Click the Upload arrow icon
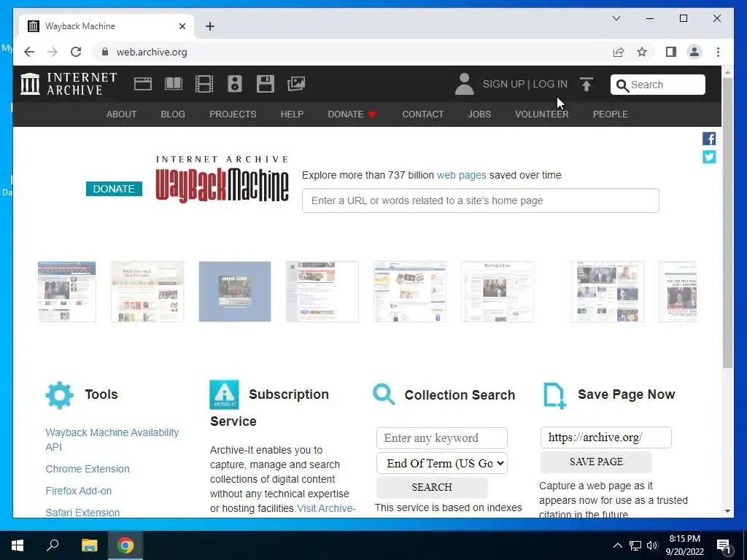 (x=587, y=85)
